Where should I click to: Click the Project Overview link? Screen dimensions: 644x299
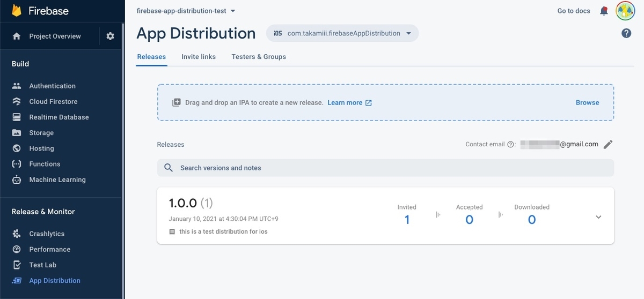55,36
